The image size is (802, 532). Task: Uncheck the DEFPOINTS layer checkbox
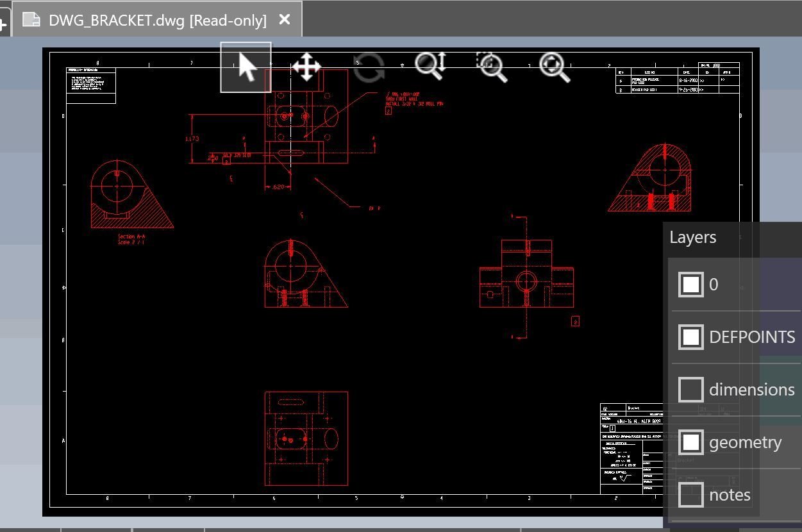(x=690, y=337)
